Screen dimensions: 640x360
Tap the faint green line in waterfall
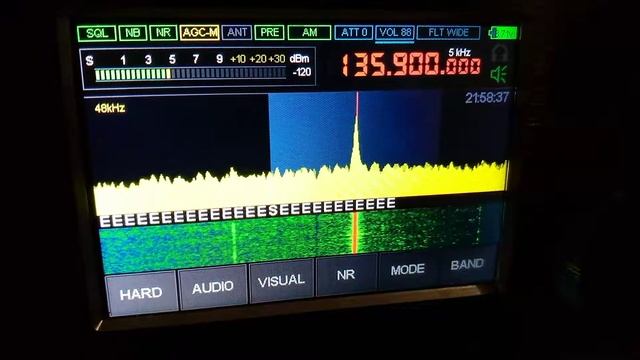coord(234,242)
